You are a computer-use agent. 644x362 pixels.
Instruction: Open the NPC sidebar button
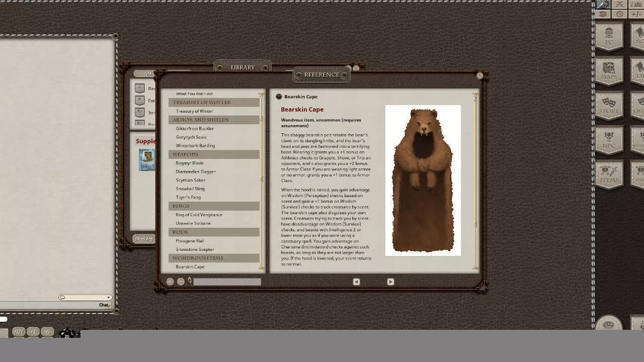(x=609, y=140)
